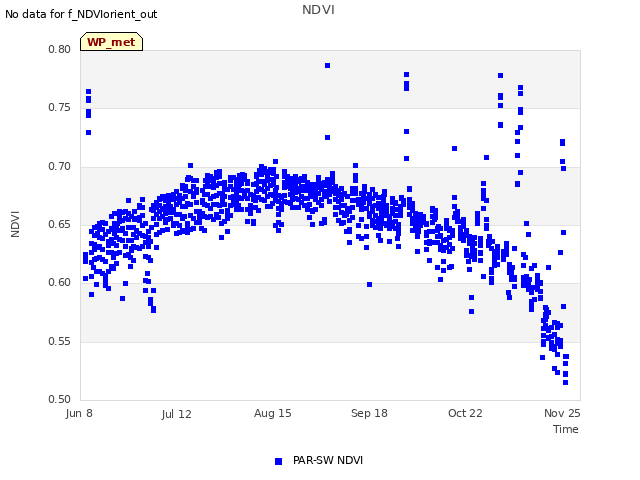Click the Aug 15 axis tick label
The height and width of the screenshot is (480, 640).
click(273, 413)
